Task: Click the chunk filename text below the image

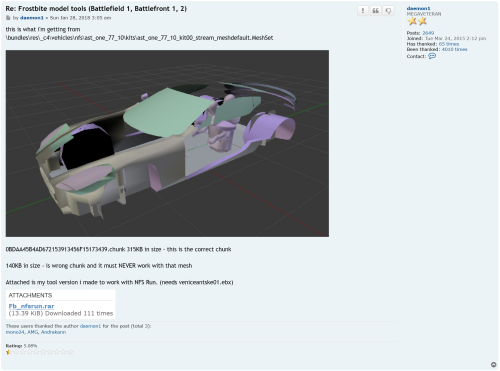Action: point(118,249)
